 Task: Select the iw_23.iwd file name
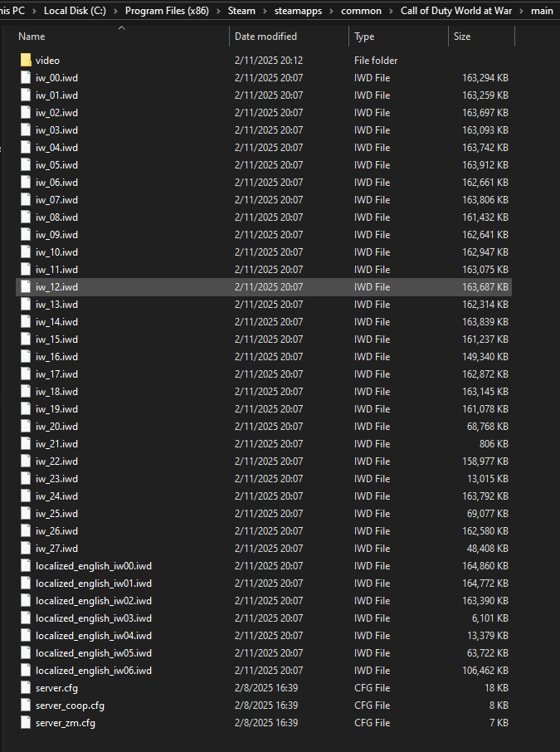pyautogui.click(x=56, y=479)
